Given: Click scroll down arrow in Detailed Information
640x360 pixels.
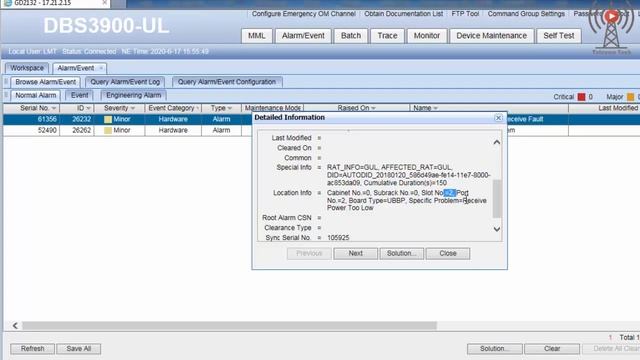Looking at the screenshot, I should 497,229.
